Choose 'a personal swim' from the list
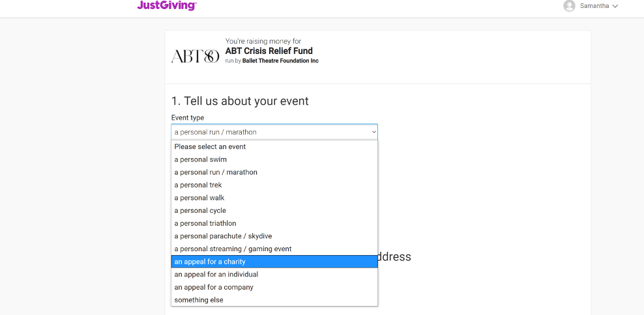This screenshot has width=644, height=315. click(x=274, y=159)
